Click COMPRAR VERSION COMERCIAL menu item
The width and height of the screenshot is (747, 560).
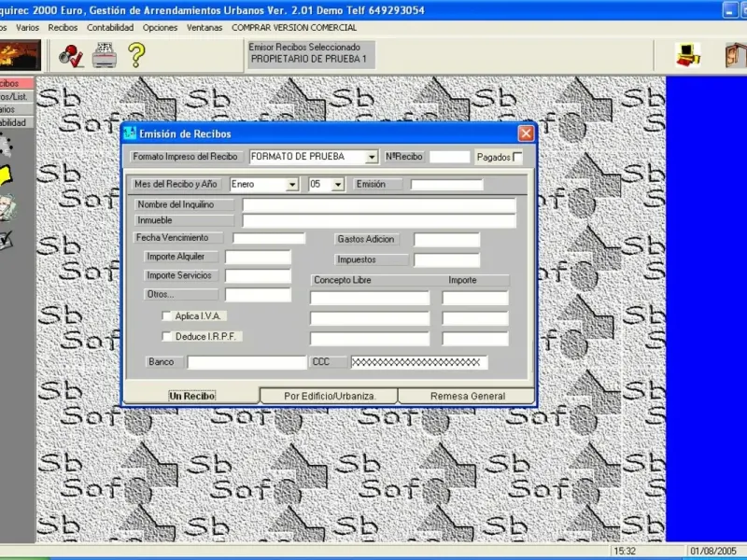point(294,28)
